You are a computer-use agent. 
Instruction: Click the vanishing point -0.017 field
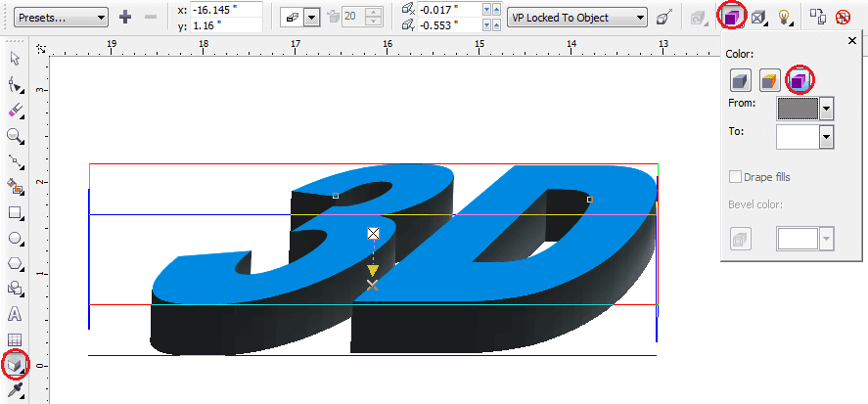(x=449, y=10)
